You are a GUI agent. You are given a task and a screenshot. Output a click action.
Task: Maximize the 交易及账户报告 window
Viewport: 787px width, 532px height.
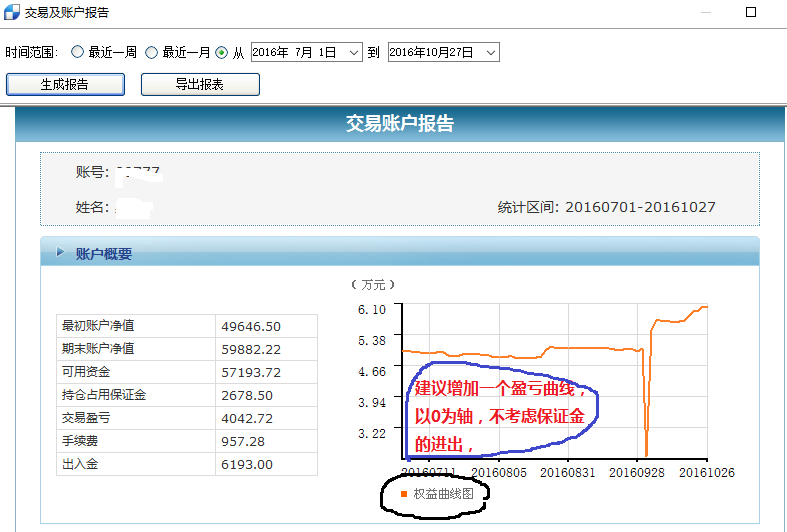[x=750, y=13]
